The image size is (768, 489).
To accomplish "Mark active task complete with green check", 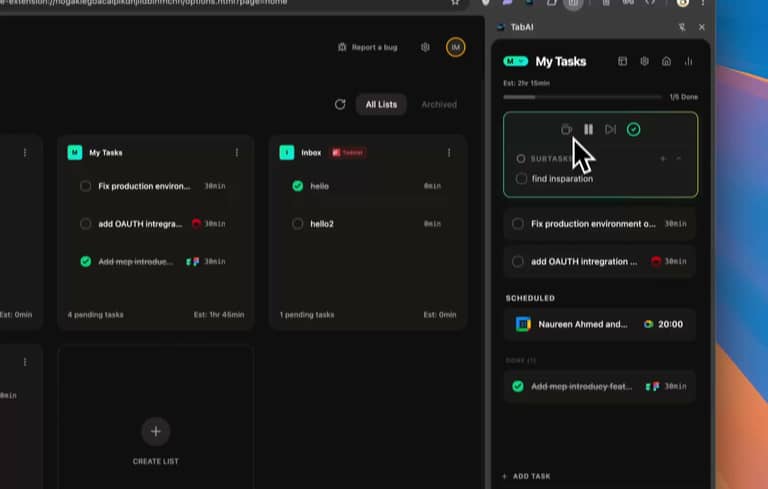I will click(x=633, y=129).
